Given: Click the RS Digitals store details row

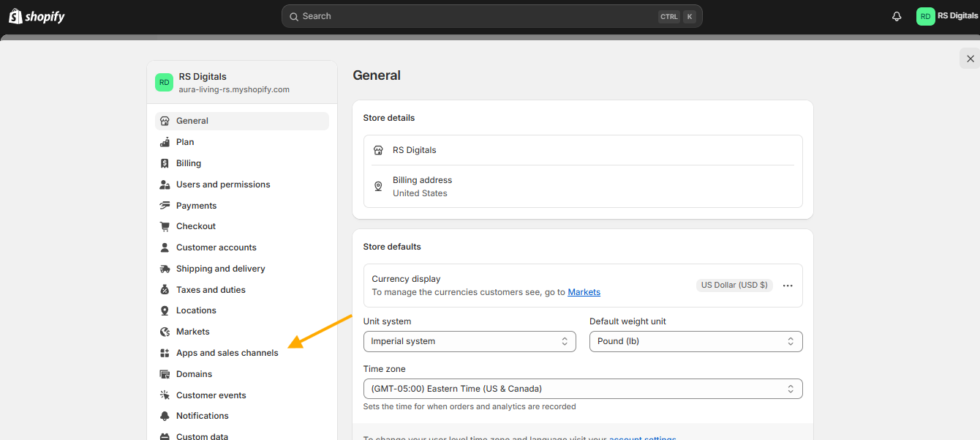Looking at the screenshot, I should click(x=583, y=150).
